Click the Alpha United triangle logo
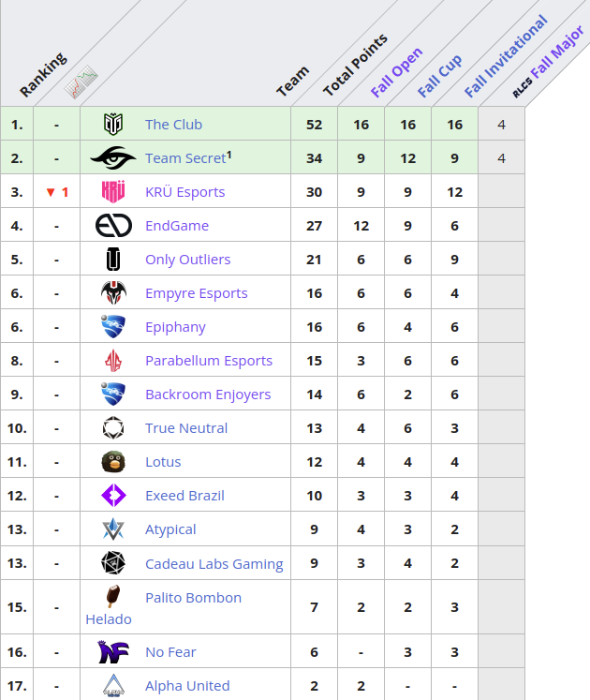The width and height of the screenshot is (590, 700). click(113, 685)
